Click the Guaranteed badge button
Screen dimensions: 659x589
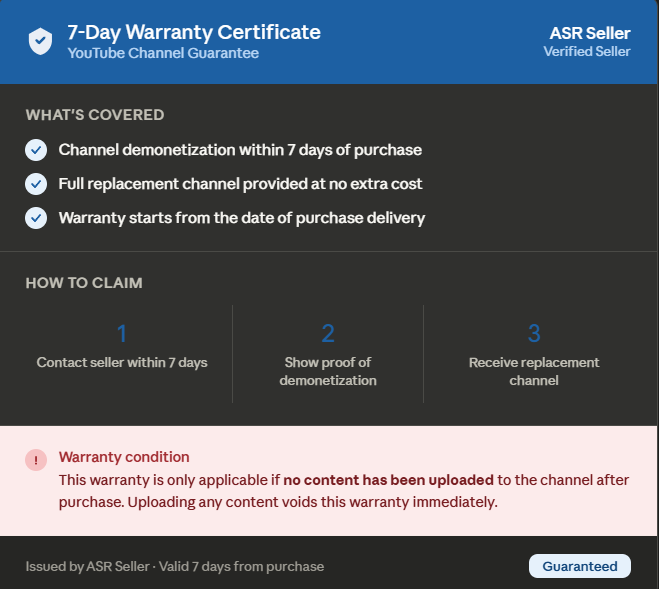pos(580,566)
